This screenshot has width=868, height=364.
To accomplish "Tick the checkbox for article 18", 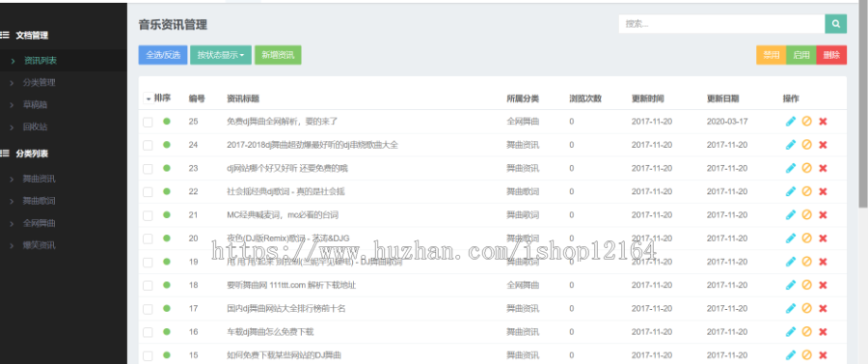I will pos(148,286).
